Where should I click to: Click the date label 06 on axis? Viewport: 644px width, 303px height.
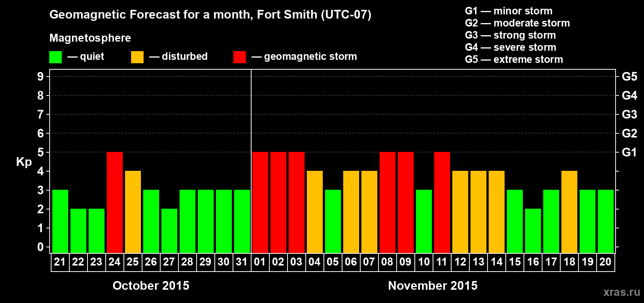tap(351, 262)
